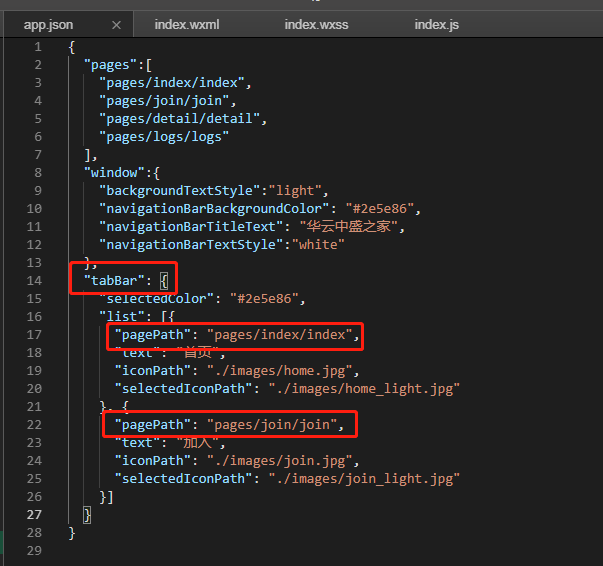
Task: Open the index.wxml tab
Action: [187, 25]
